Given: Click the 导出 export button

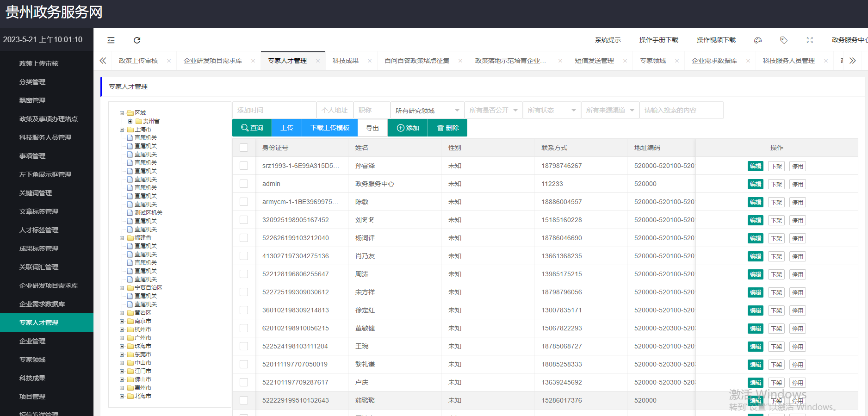Looking at the screenshot, I should [372, 128].
